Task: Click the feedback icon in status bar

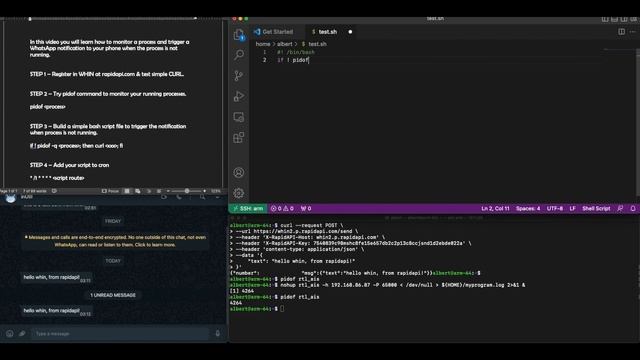Action: [620, 209]
